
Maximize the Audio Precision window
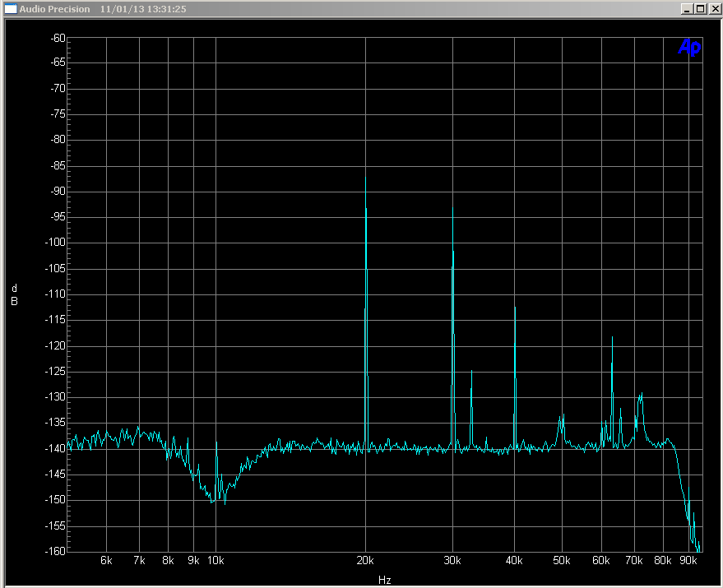click(x=701, y=9)
